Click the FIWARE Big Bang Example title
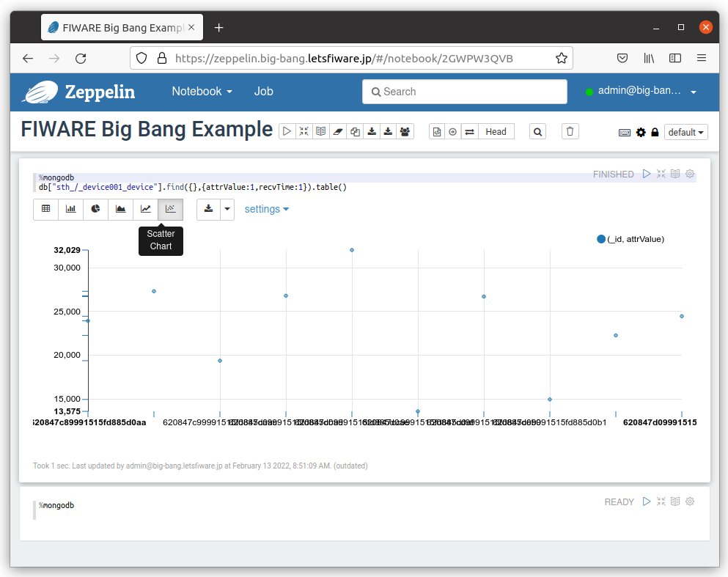Image resolution: width=728 pixels, height=577 pixels. point(147,129)
